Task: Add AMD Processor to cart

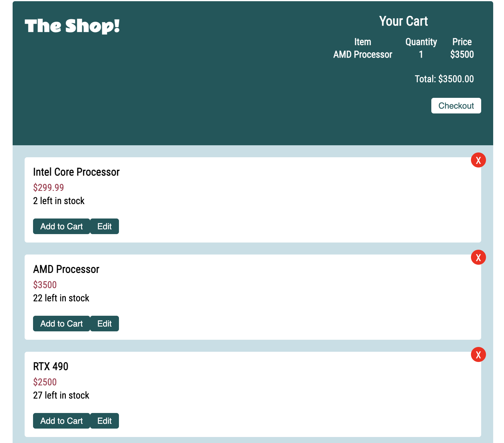Action: pyautogui.click(x=61, y=324)
